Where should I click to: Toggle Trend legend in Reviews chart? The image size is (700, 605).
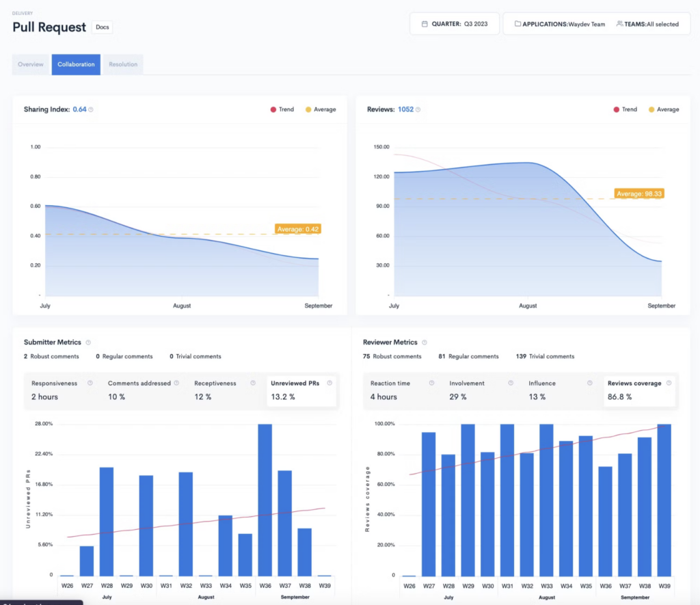coord(625,109)
